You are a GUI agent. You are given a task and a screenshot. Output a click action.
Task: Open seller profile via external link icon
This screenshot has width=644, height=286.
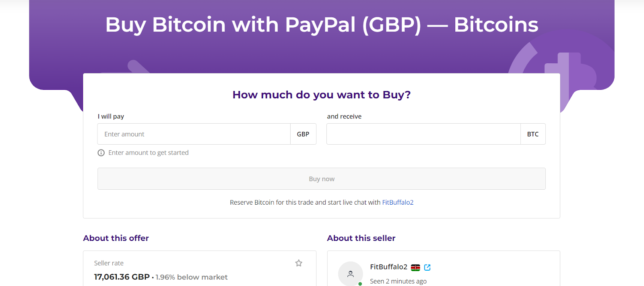click(427, 267)
